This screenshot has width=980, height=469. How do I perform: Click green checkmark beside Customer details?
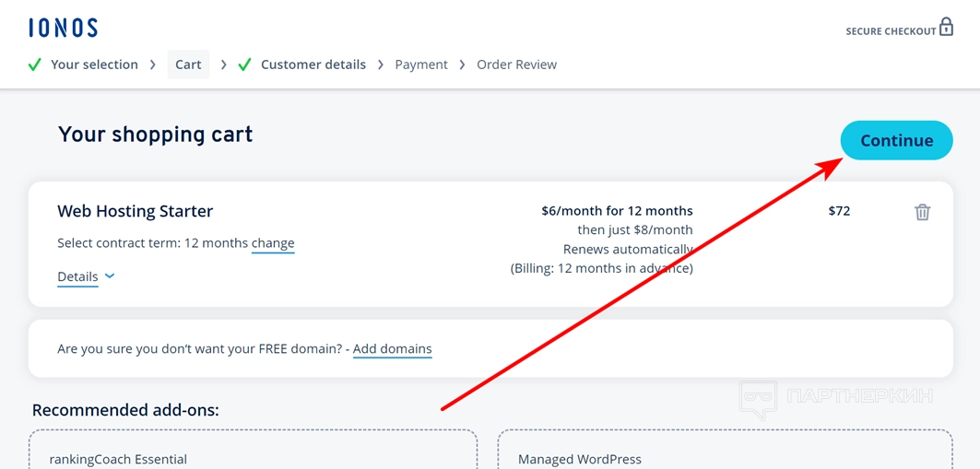click(244, 64)
